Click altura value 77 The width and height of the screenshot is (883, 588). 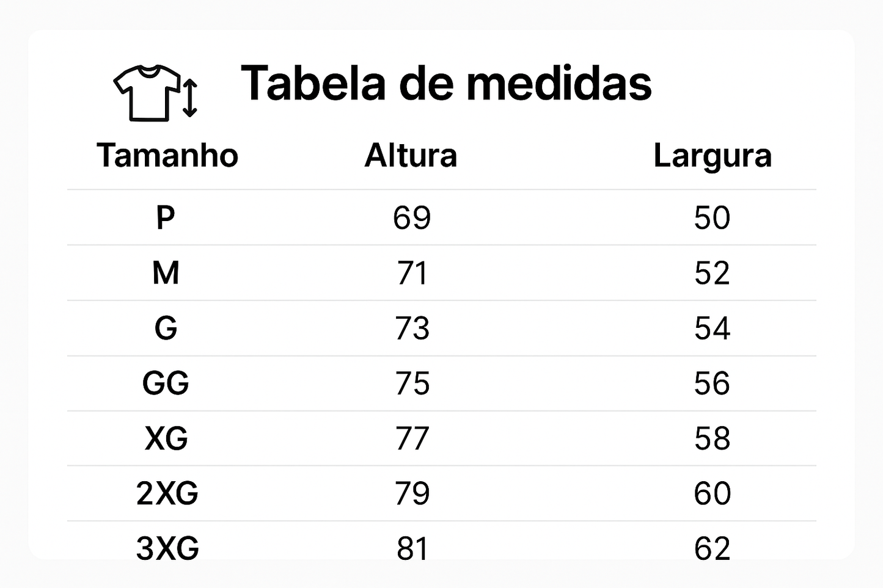click(412, 438)
